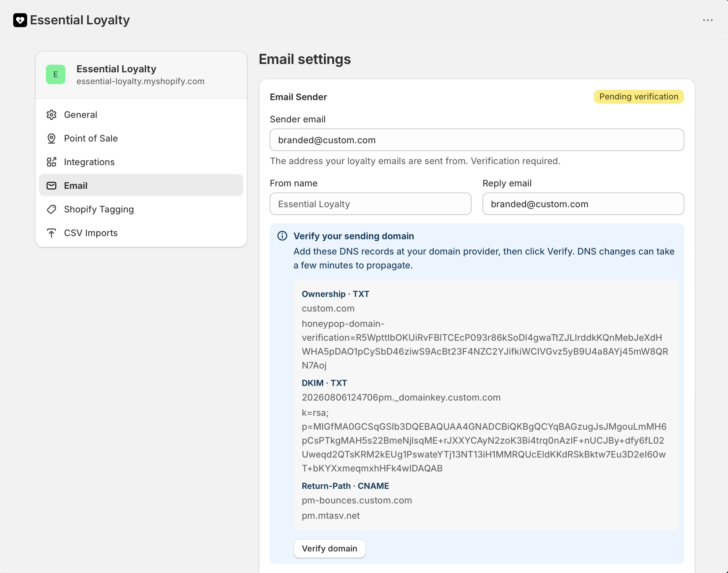Select the Email menu item
This screenshot has width=728, height=573.
[x=141, y=185]
